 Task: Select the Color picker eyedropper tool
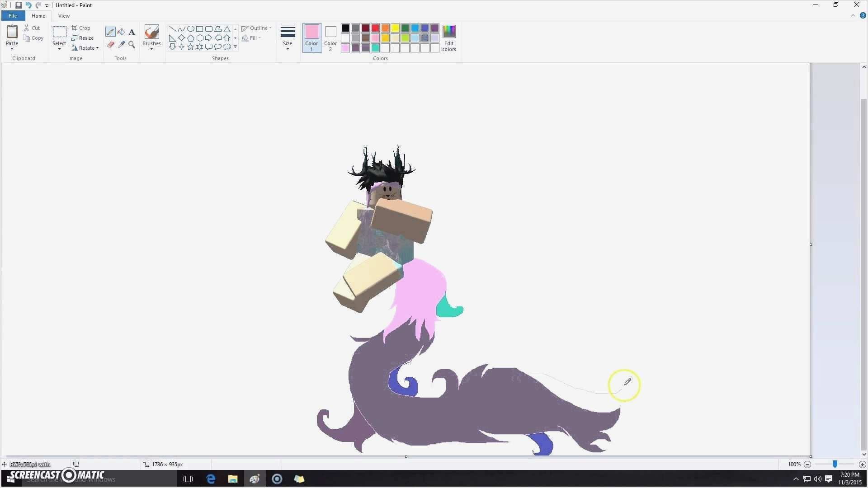[x=121, y=44]
